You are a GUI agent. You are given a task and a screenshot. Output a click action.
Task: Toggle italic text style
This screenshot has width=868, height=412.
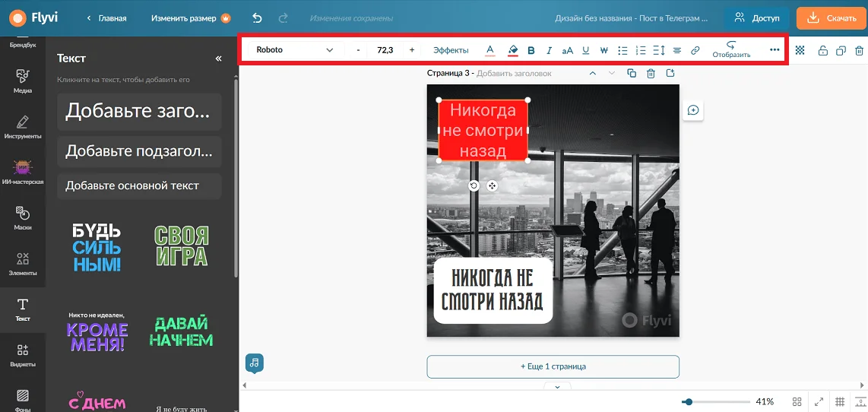click(549, 50)
